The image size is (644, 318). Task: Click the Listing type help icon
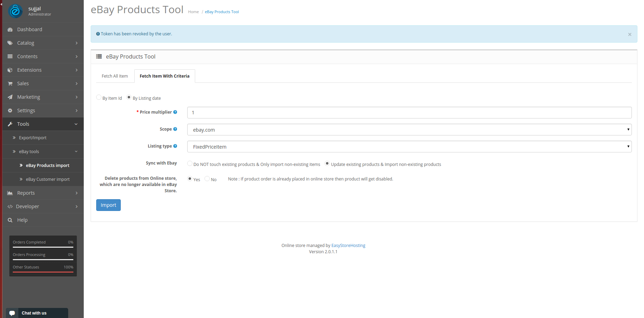click(175, 146)
